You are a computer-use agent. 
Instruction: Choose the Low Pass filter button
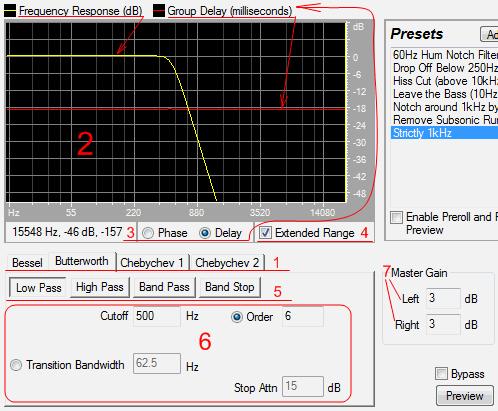(38, 288)
